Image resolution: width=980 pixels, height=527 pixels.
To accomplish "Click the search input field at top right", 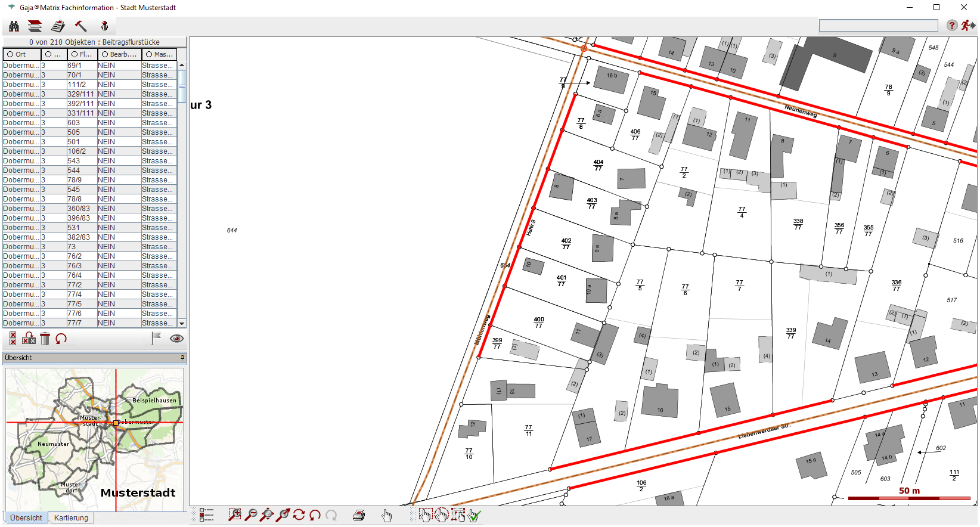I will (x=878, y=25).
